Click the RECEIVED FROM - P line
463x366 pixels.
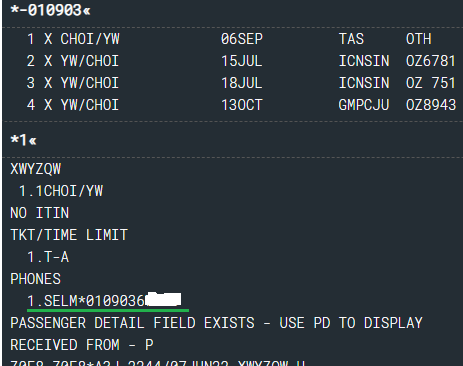tap(82, 345)
